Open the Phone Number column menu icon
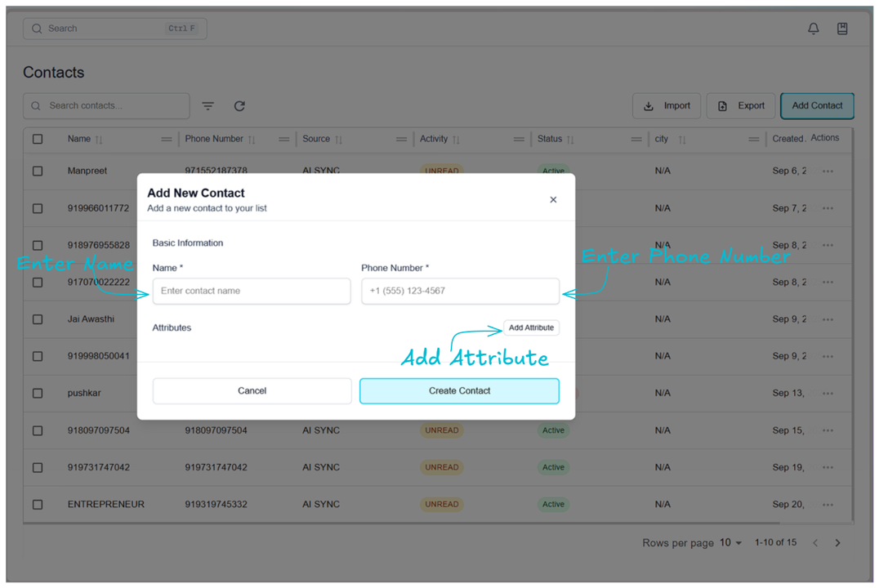 283,140
